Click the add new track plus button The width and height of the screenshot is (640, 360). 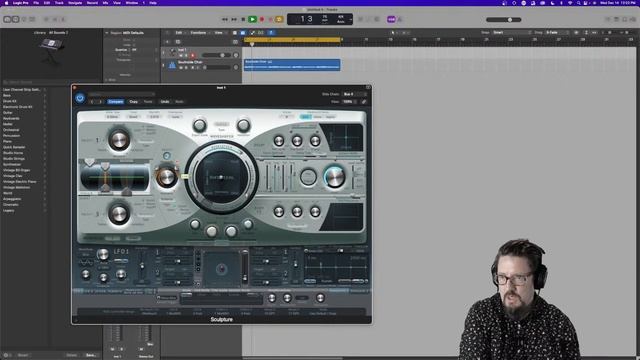[x=167, y=42]
